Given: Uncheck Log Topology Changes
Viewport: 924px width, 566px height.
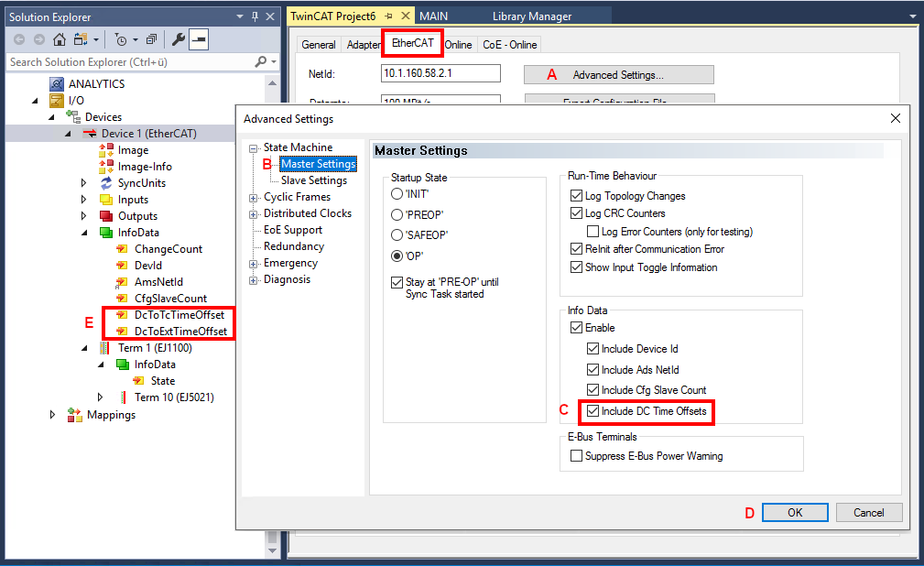Looking at the screenshot, I should click(x=576, y=196).
